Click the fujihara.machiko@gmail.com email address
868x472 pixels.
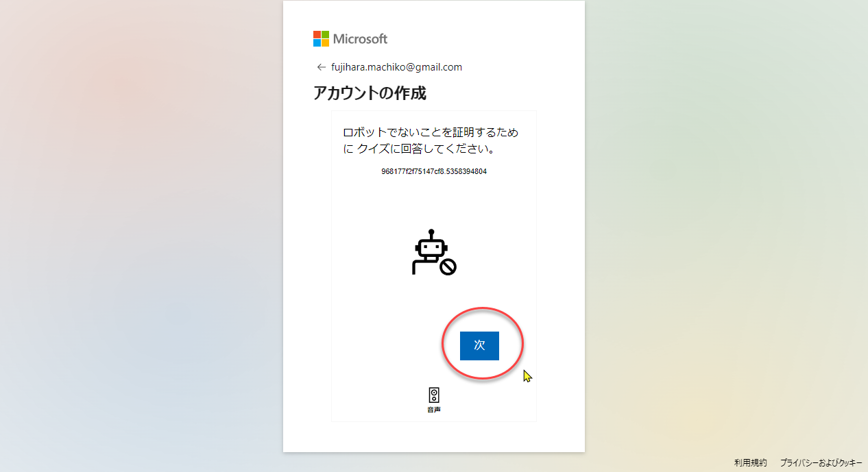click(396, 67)
